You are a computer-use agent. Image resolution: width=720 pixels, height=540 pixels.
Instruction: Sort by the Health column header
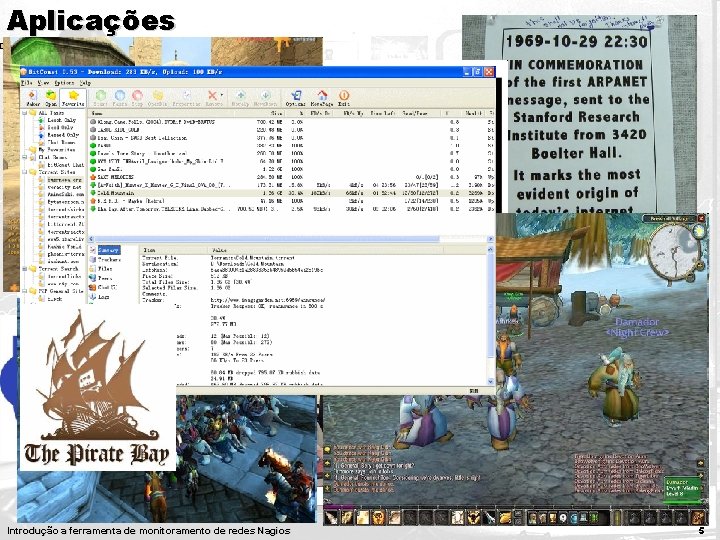pos(473,113)
